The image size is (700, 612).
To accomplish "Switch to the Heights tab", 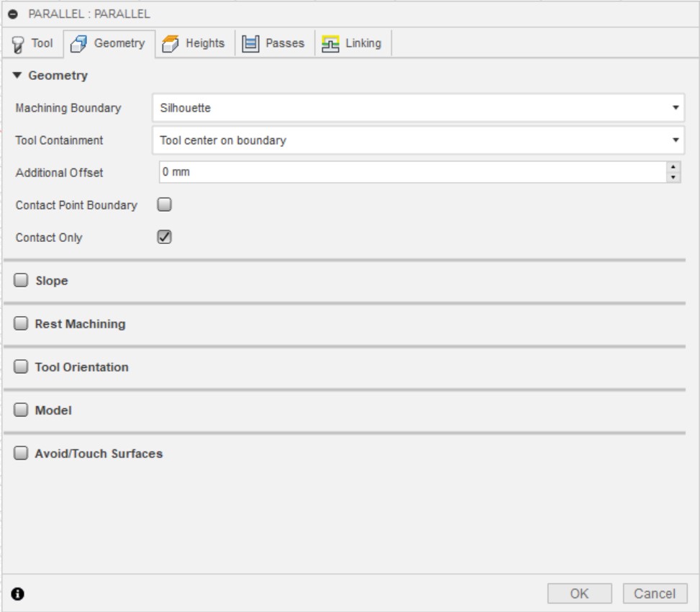I will [x=195, y=43].
